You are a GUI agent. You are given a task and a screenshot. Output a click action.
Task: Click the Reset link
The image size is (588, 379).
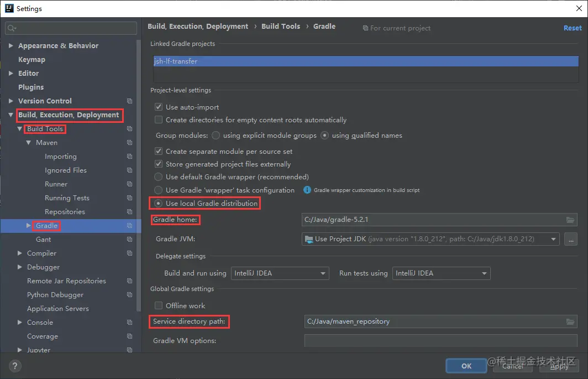[573, 28]
